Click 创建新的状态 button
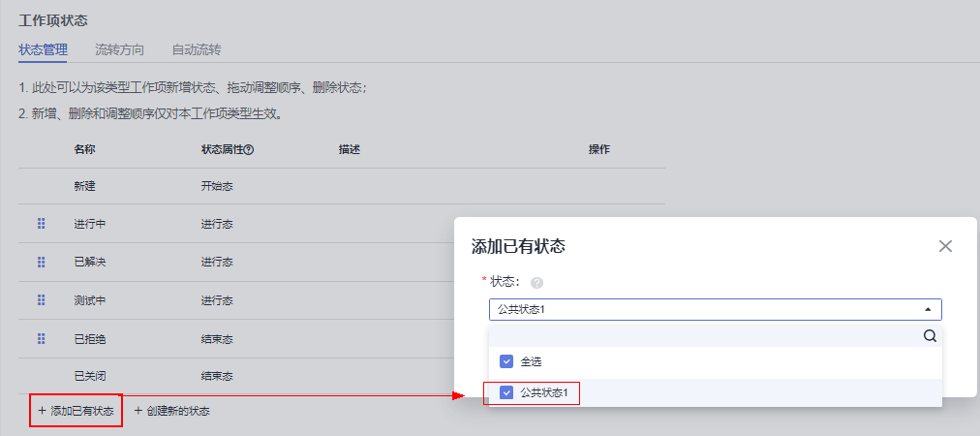The width and height of the screenshot is (980, 436). (171, 411)
